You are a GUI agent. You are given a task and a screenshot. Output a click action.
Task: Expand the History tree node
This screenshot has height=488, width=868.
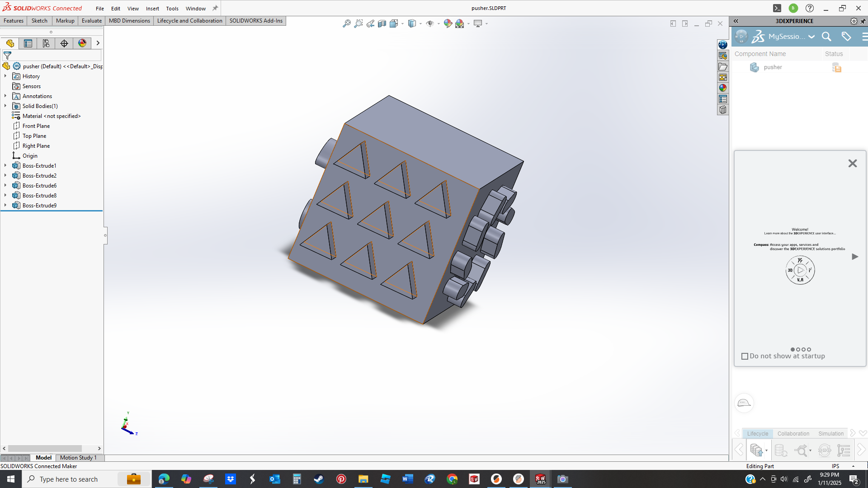(x=5, y=76)
